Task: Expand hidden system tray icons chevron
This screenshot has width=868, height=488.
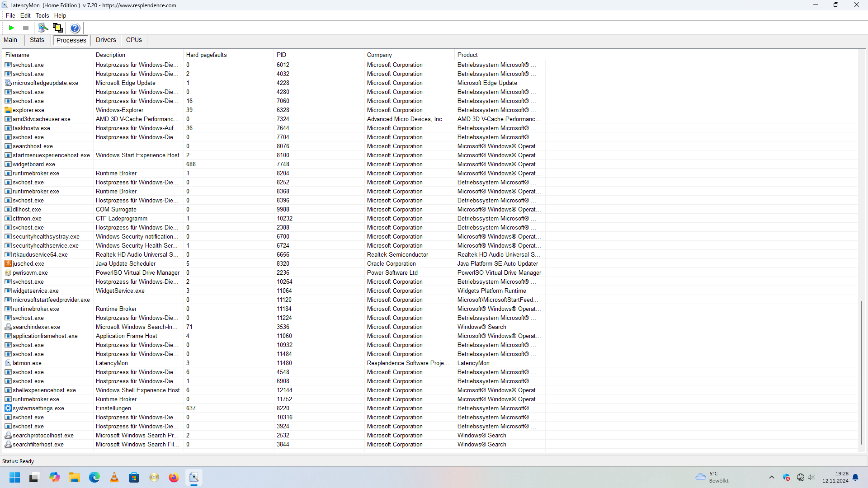Action: [x=772, y=477]
